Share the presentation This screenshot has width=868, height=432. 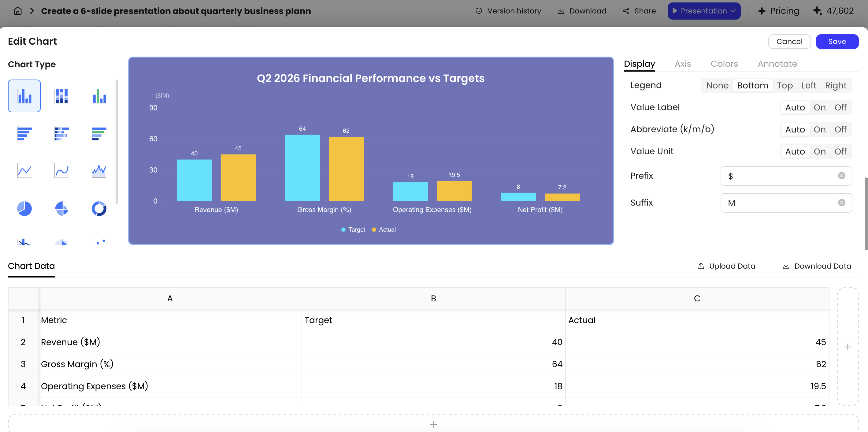639,11
